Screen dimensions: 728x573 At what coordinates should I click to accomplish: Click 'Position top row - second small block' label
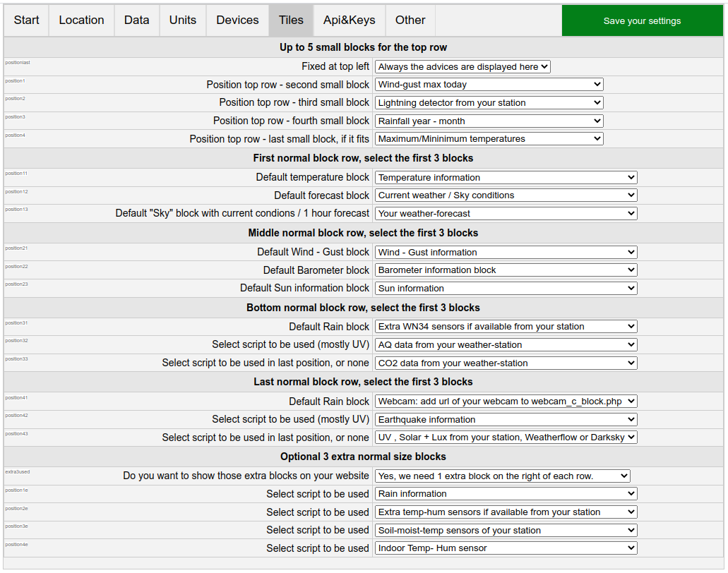[x=288, y=85]
